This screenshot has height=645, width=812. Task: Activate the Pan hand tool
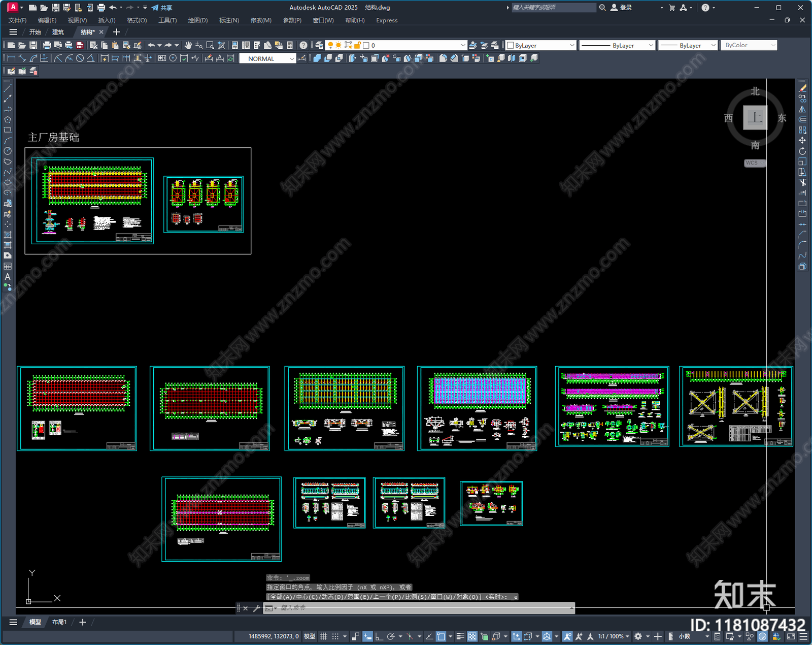pos(188,45)
